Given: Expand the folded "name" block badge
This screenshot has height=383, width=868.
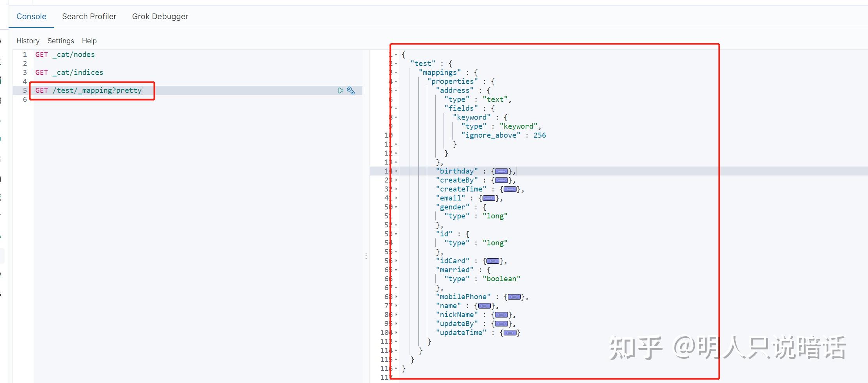Looking at the screenshot, I should coord(484,306).
